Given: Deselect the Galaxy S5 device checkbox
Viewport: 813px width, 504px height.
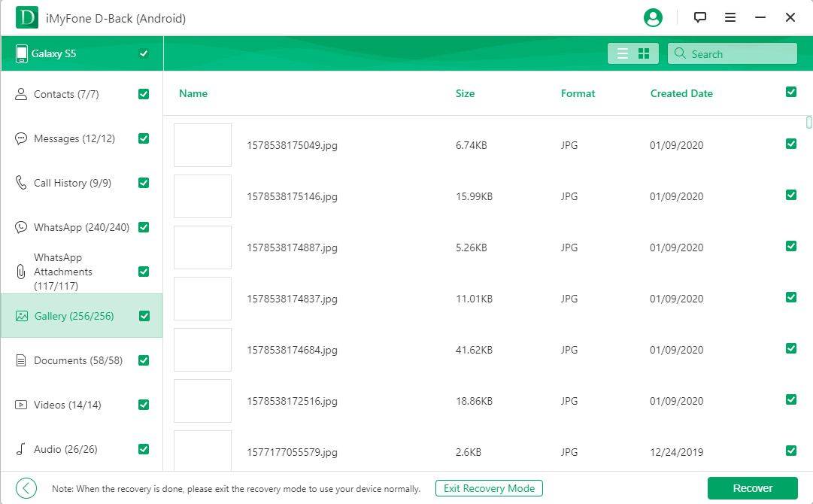Looking at the screenshot, I should (144, 53).
